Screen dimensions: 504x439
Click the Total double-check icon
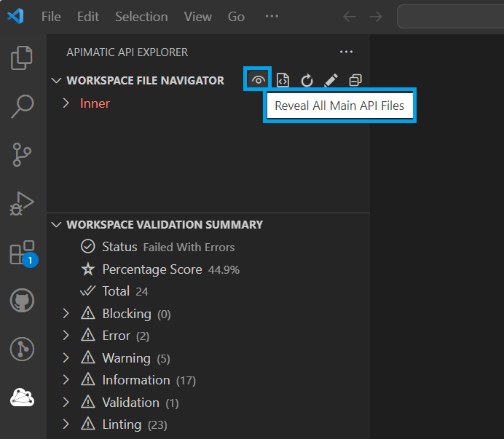point(87,290)
